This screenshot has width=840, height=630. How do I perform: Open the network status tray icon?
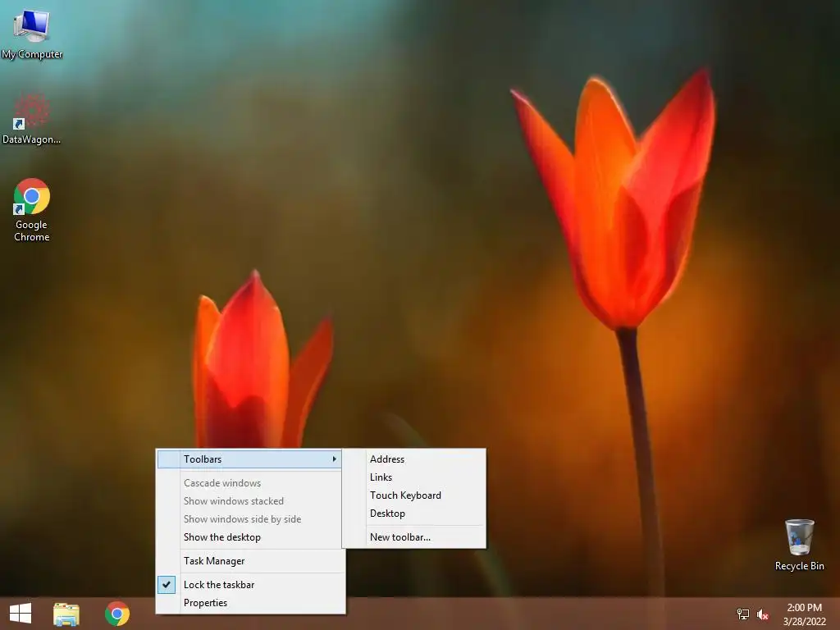click(743, 614)
